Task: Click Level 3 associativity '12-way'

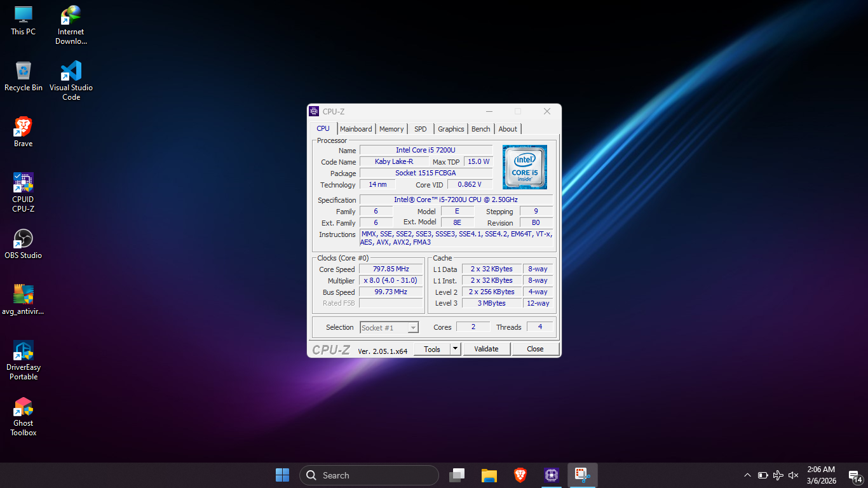Action: click(x=538, y=303)
